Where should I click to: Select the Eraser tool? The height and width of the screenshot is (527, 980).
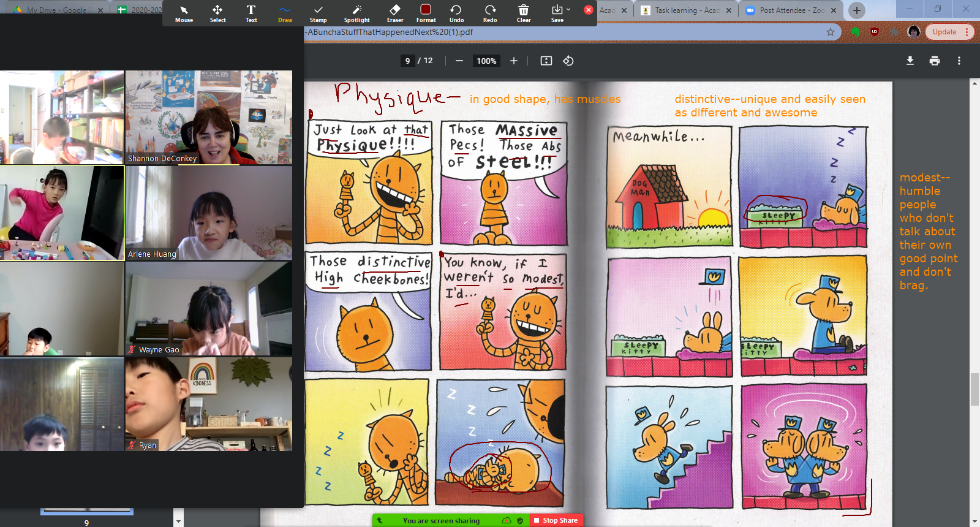pyautogui.click(x=395, y=13)
